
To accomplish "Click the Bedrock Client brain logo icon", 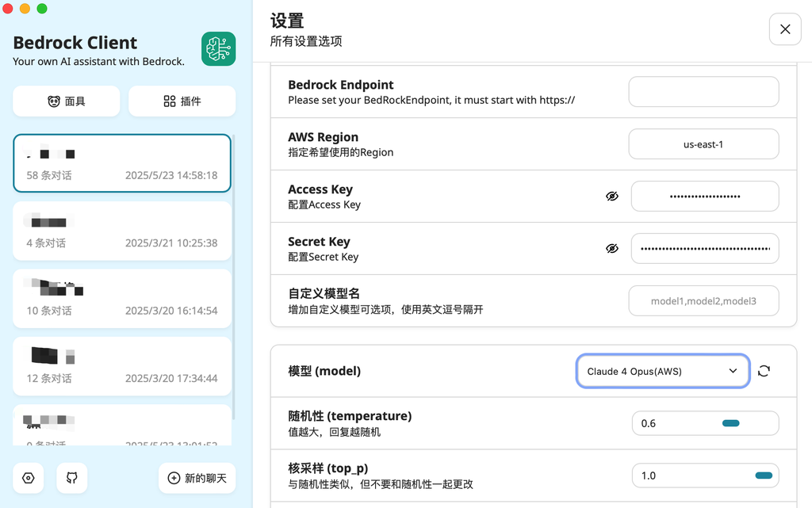I will click(x=219, y=49).
